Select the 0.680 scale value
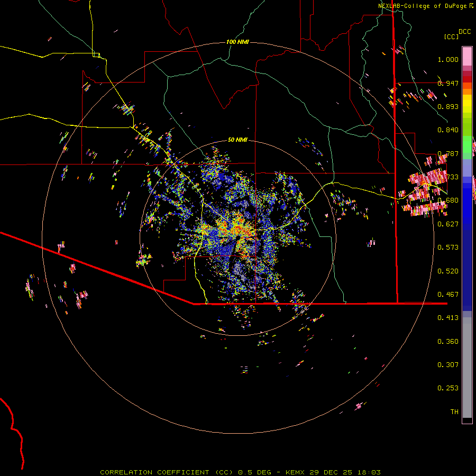This screenshot has width=476, height=476. (448, 200)
